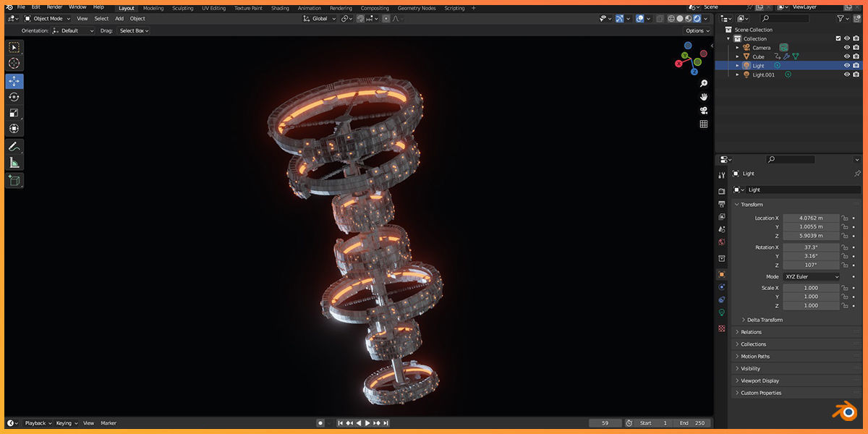Select the Rotate tool
868x434 pixels.
tap(14, 97)
